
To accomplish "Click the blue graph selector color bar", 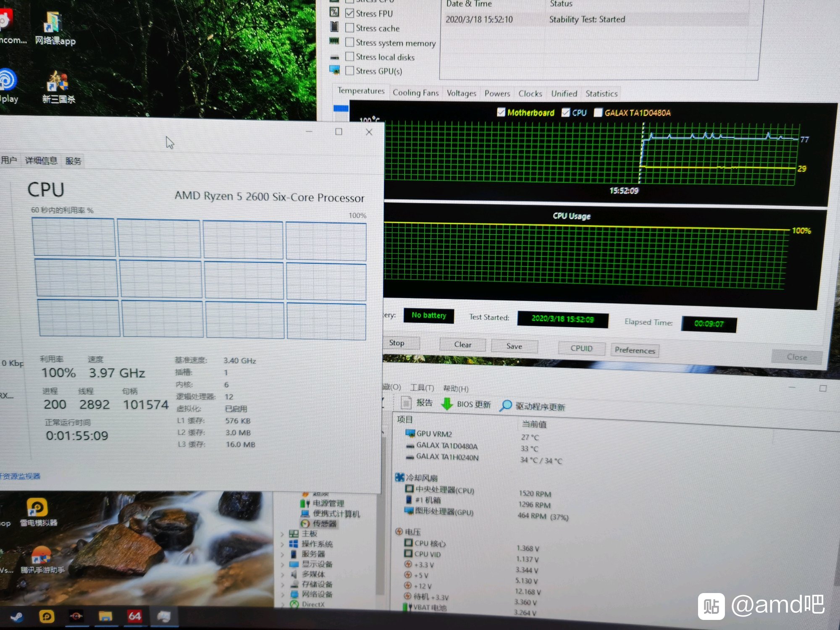I will (341, 108).
